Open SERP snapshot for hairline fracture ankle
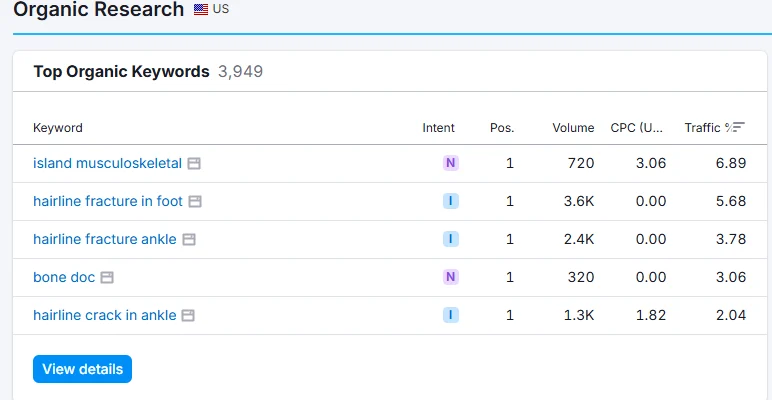This screenshot has width=772, height=400. 189,239
